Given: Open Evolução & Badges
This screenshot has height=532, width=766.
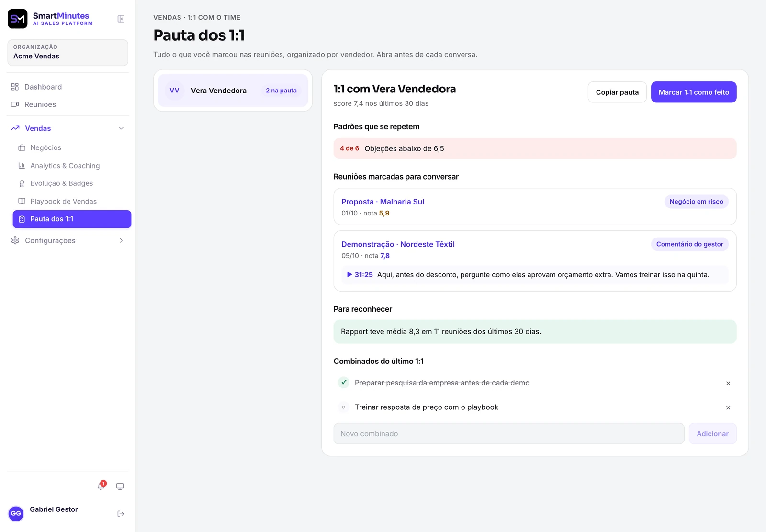Looking at the screenshot, I should 72,183.
